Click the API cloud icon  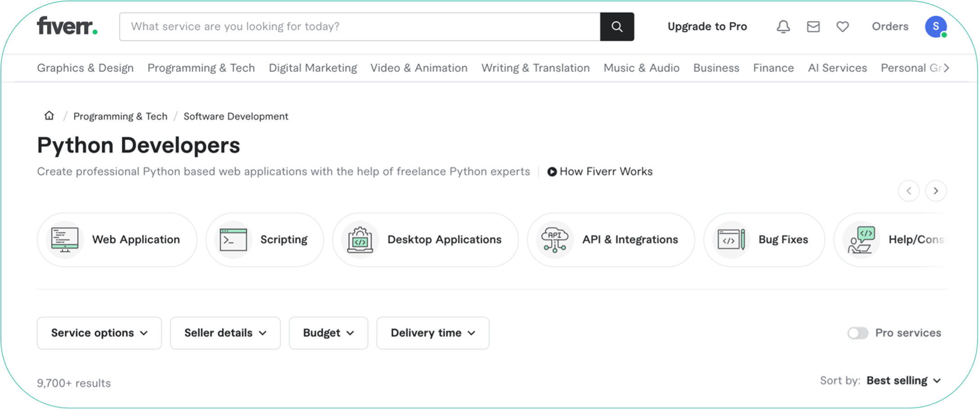554,239
